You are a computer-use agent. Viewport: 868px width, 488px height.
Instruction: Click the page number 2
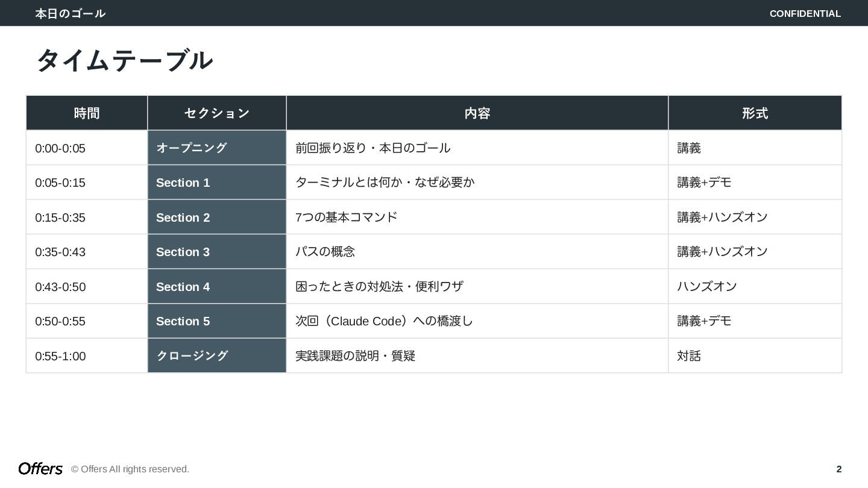[838, 469]
